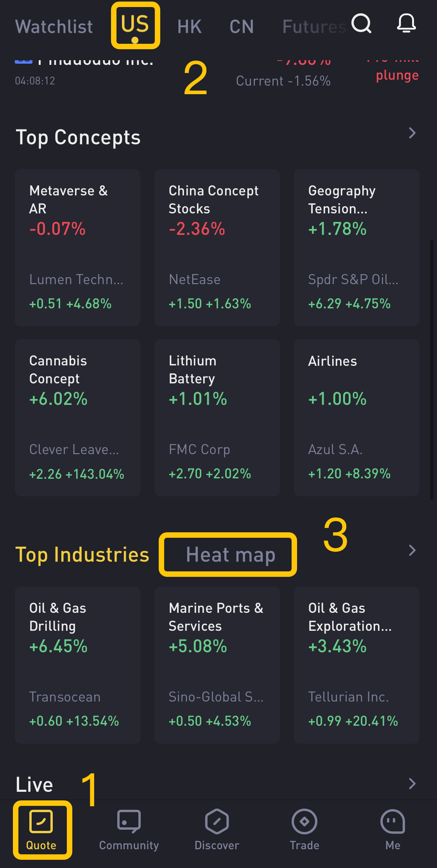Select the Top Industries view
The height and width of the screenshot is (868, 437).
point(82,555)
